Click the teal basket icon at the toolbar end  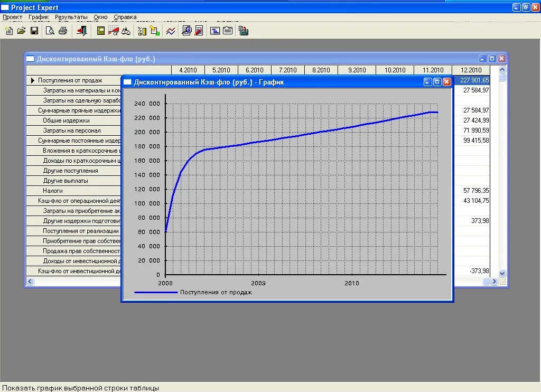[x=244, y=31]
